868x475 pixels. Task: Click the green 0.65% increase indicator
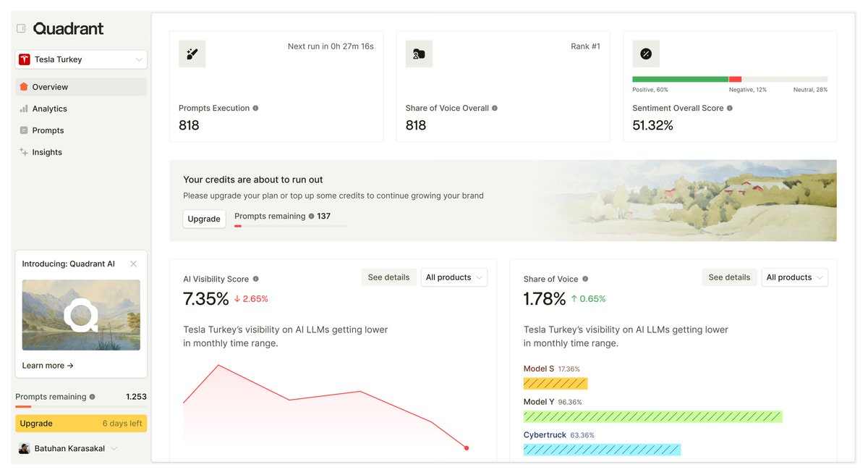click(x=588, y=298)
